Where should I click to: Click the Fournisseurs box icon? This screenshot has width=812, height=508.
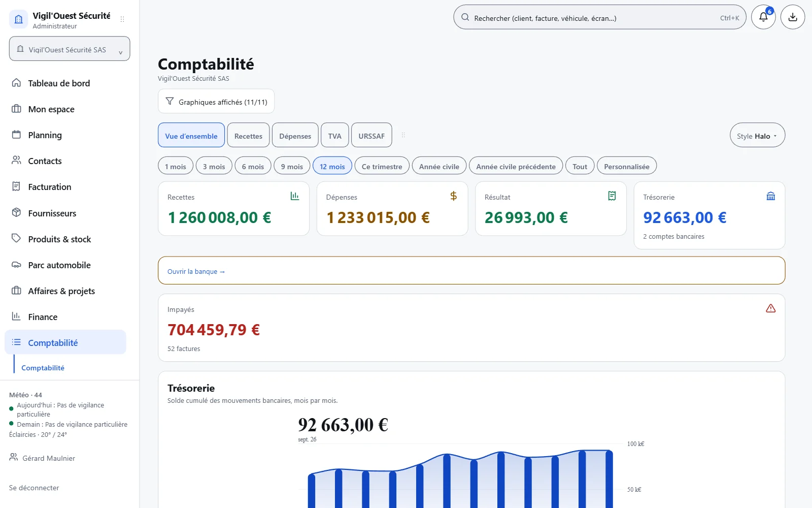point(16,212)
